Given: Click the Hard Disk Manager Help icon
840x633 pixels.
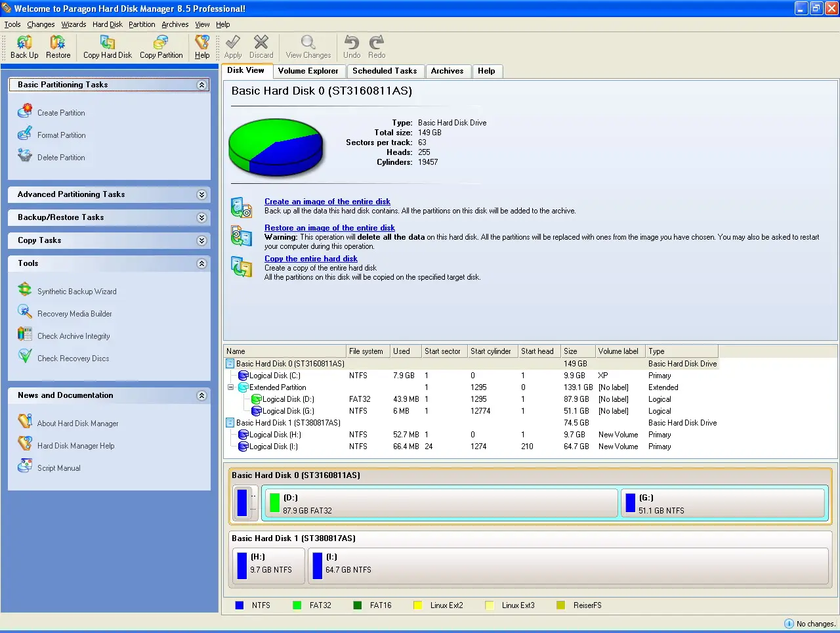Looking at the screenshot, I should (25, 445).
